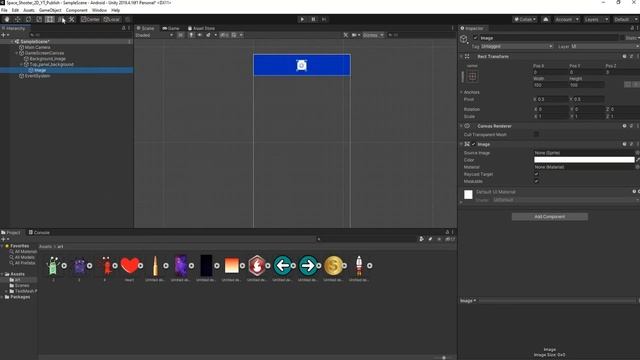
Task: Step one frame forward
Action: coord(324,19)
